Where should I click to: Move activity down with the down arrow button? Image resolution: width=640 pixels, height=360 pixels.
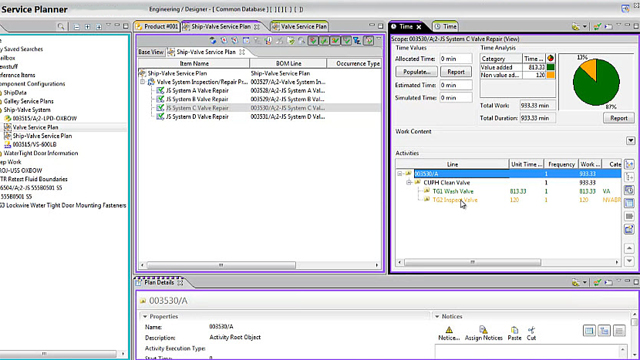pos(629,261)
